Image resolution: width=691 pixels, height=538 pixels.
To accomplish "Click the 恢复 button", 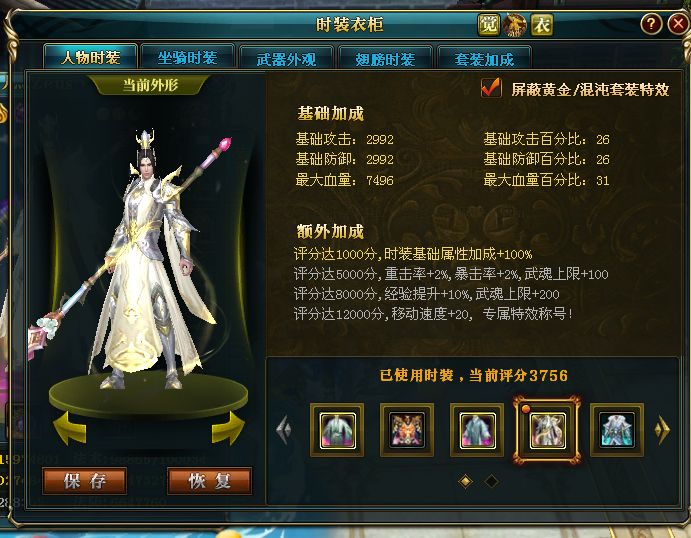I will click(209, 481).
